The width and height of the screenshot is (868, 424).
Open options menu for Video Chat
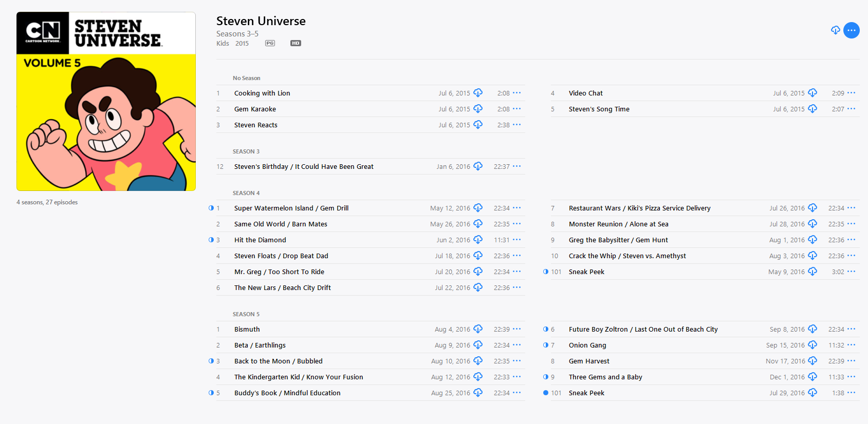852,93
